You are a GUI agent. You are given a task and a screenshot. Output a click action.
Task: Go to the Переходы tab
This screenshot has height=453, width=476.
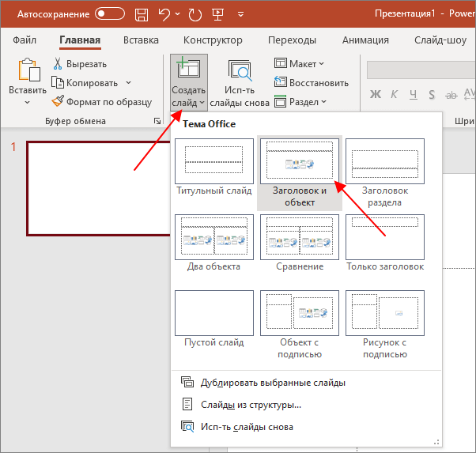click(x=292, y=40)
